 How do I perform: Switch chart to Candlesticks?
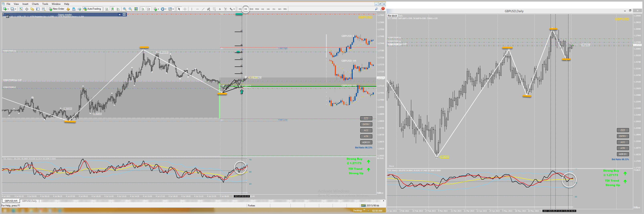(112, 9)
